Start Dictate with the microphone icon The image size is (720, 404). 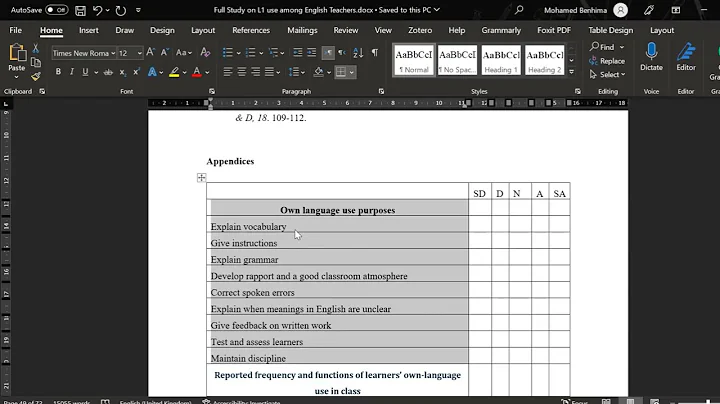click(x=651, y=56)
